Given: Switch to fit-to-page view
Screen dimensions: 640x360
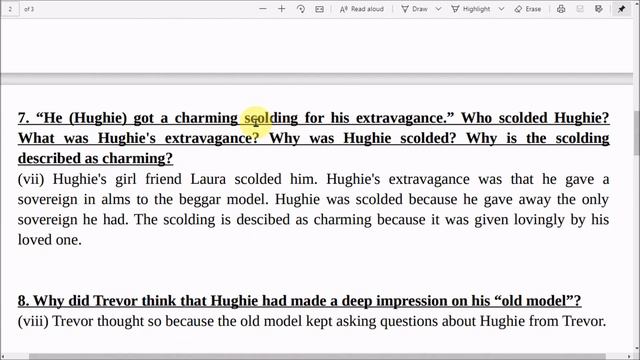Looking at the screenshot, I should coord(320,9).
